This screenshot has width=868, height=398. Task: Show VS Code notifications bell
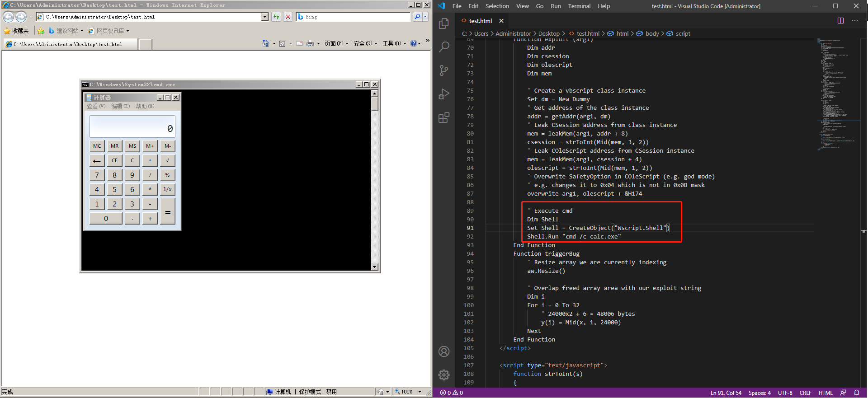[x=857, y=393]
